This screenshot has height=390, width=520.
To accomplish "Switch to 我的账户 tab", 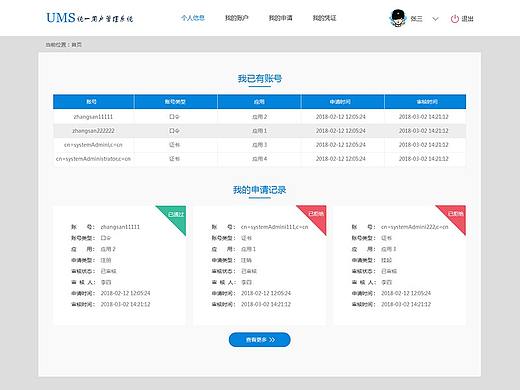I will [237, 18].
